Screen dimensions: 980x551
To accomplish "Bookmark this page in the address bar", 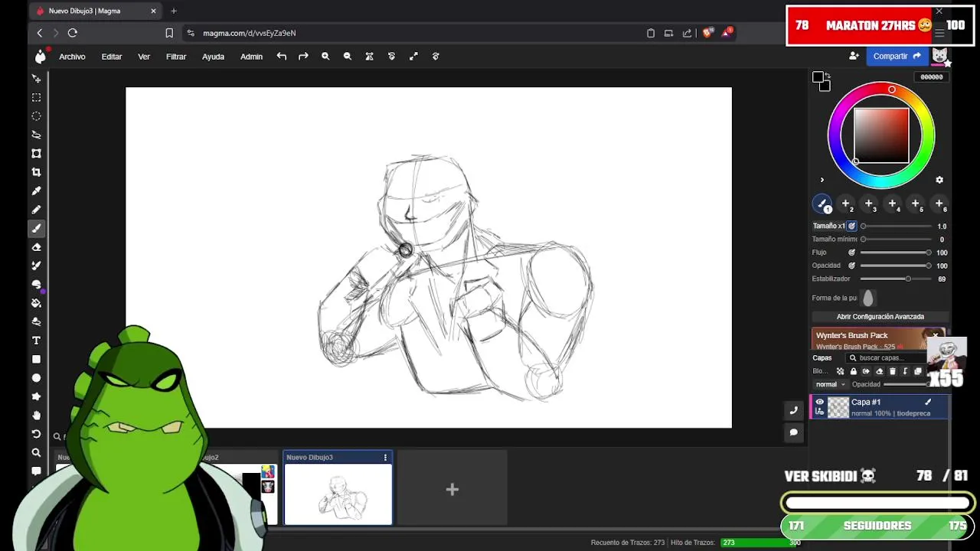I will (169, 33).
